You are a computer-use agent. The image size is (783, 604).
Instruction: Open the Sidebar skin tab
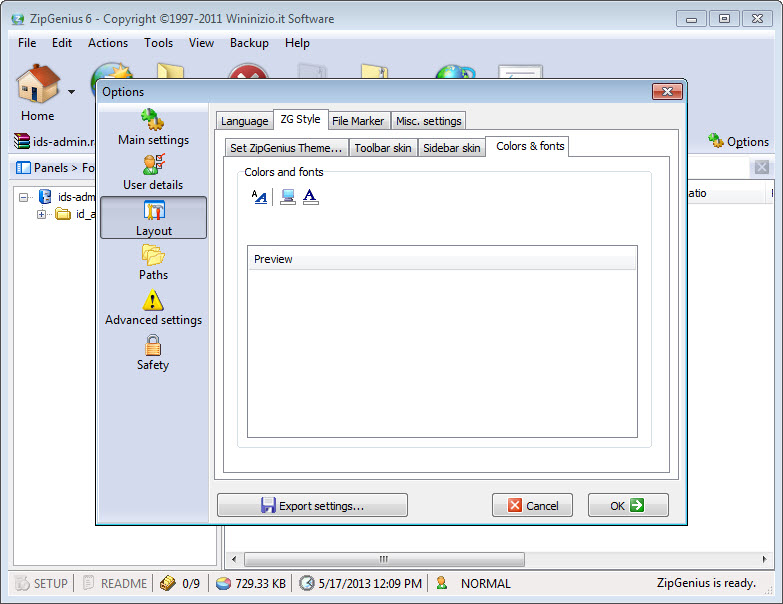[x=451, y=148]
